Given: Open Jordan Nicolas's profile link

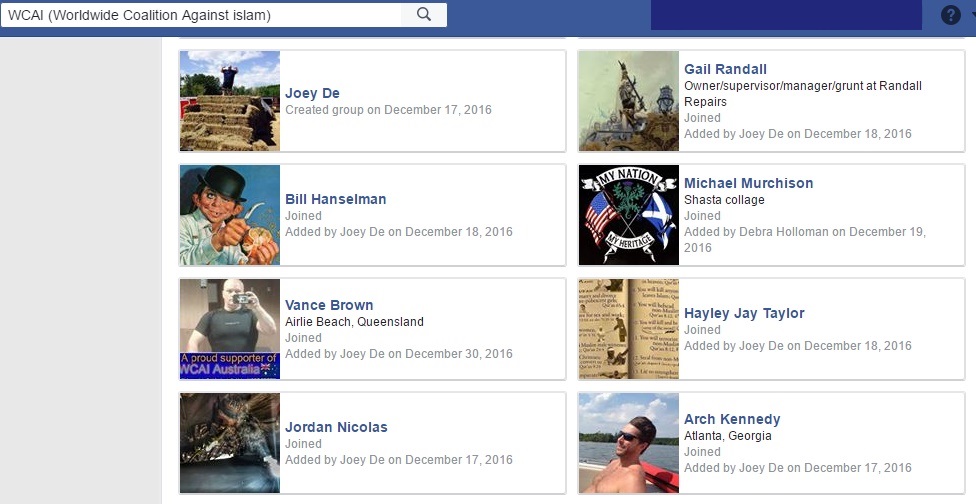Looking at the screenshot, I should [x=336, y=427].
